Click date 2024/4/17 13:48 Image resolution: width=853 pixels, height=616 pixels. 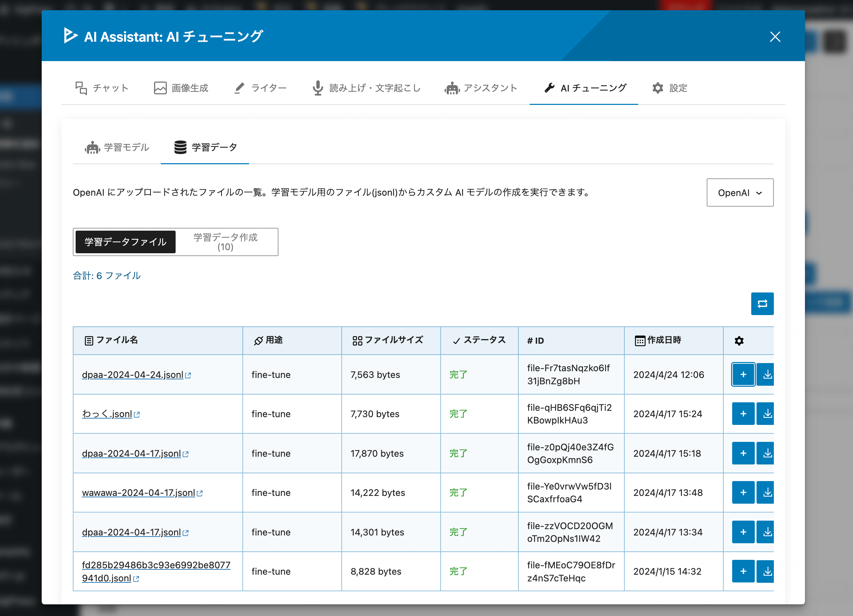point(667,492)
